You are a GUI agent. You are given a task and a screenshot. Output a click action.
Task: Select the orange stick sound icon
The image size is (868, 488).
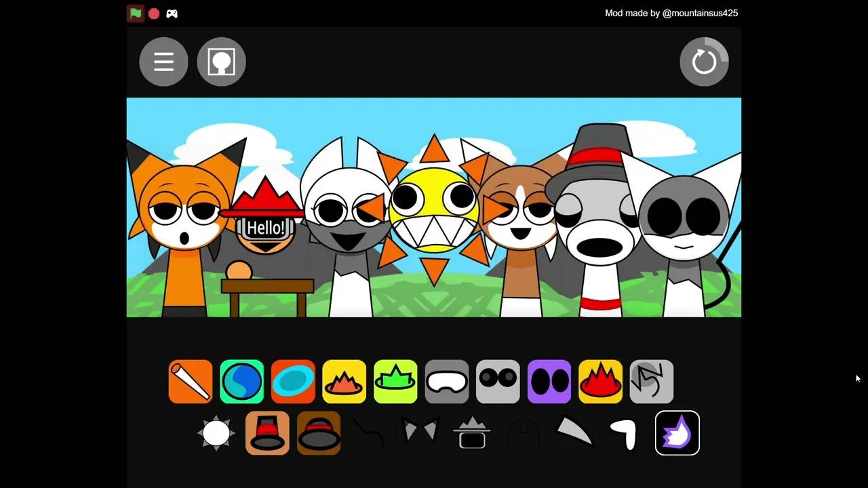point(191,382)
